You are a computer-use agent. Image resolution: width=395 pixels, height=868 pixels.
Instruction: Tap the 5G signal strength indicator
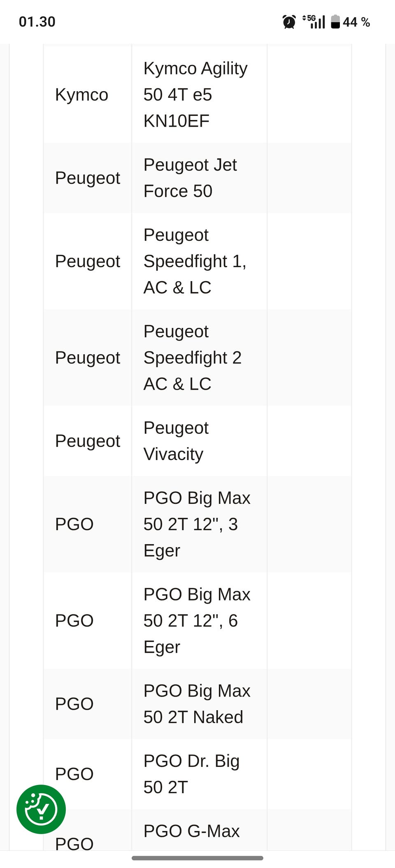(314, 22)
